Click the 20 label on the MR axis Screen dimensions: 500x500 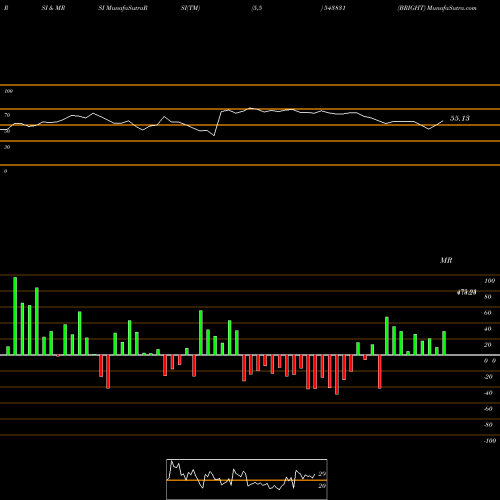488,345
